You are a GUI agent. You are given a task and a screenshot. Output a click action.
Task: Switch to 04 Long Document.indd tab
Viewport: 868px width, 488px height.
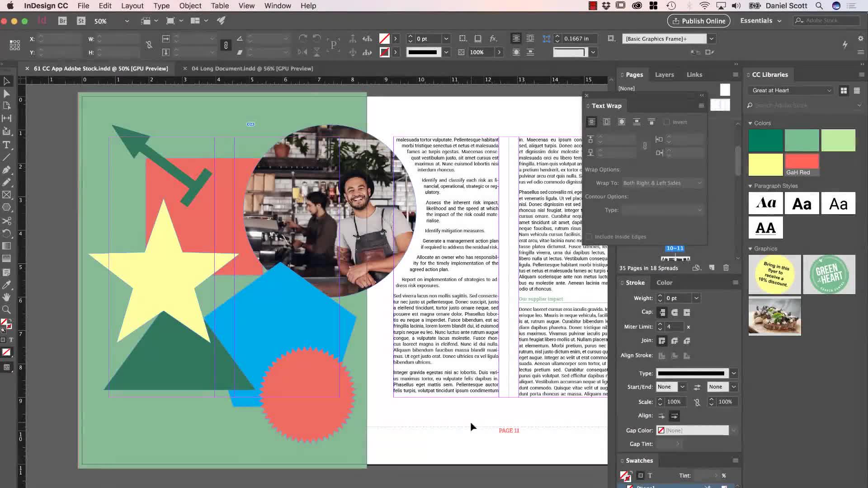(x=252, y=69)
